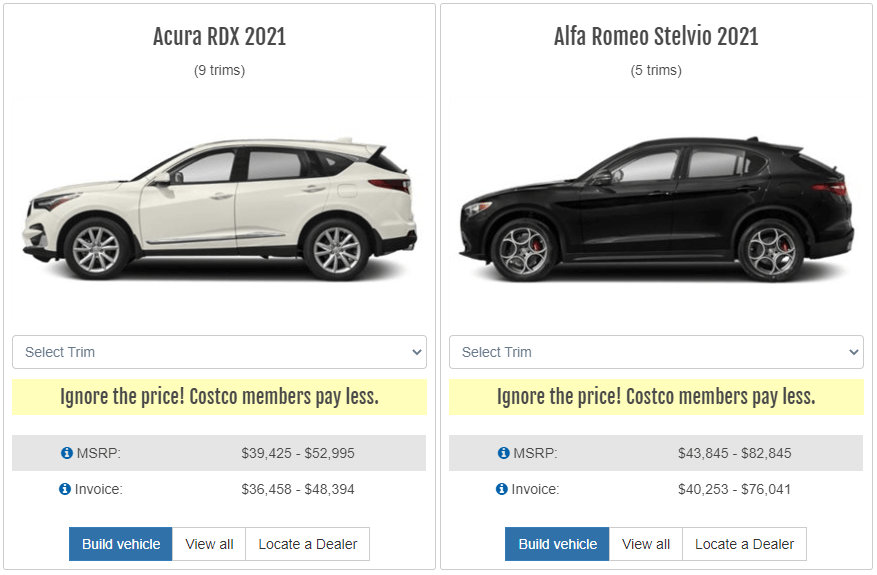Click the Invoice info icon for Acura RDX
The height and width of the screenshot is (575, 877).
[65, 489]
